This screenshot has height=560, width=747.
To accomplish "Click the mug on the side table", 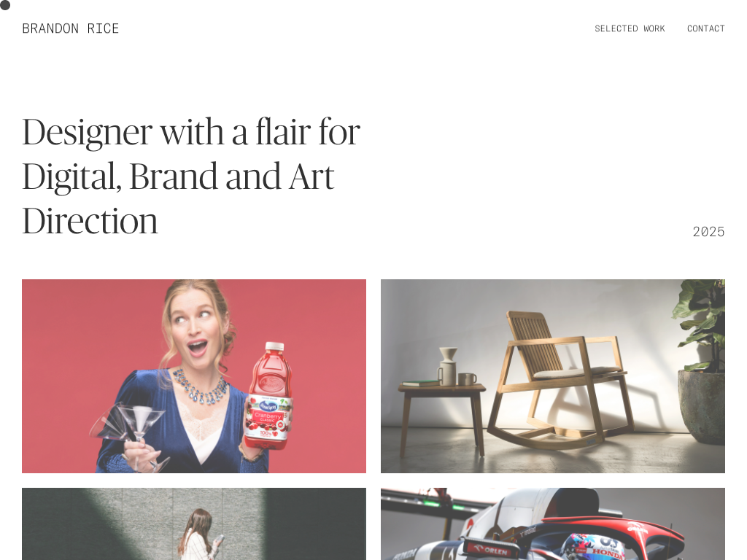I will [x=467, y=379].
